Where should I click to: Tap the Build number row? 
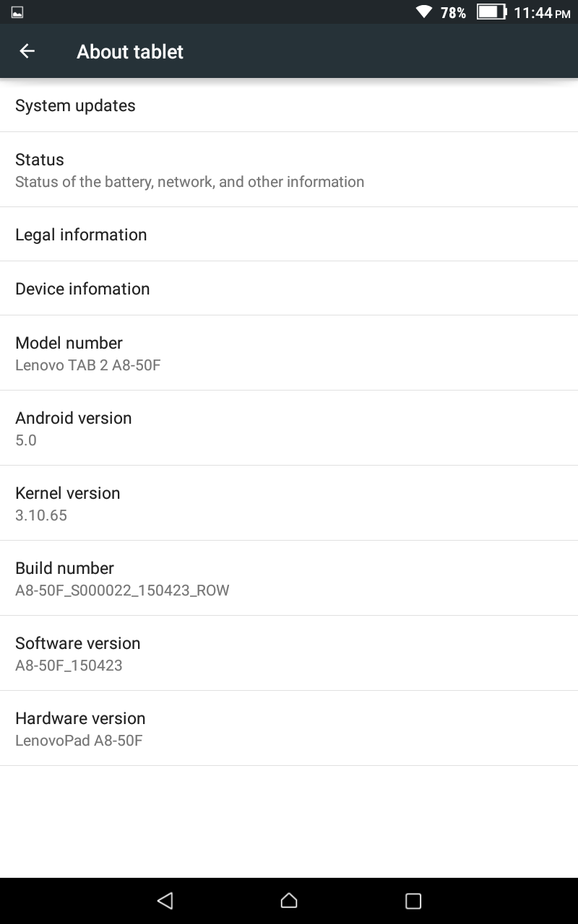pyautogui.click(x=289, y=578)
